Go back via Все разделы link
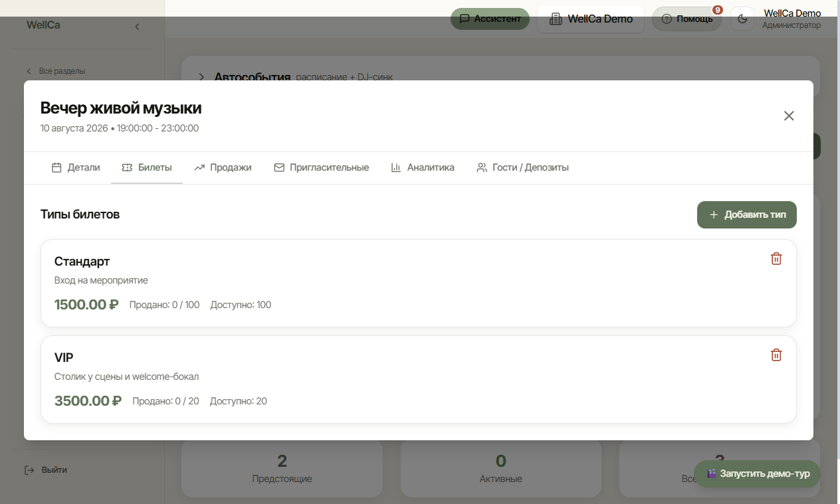The width and height of the screenshot is (840, 504). coord(56,71)
